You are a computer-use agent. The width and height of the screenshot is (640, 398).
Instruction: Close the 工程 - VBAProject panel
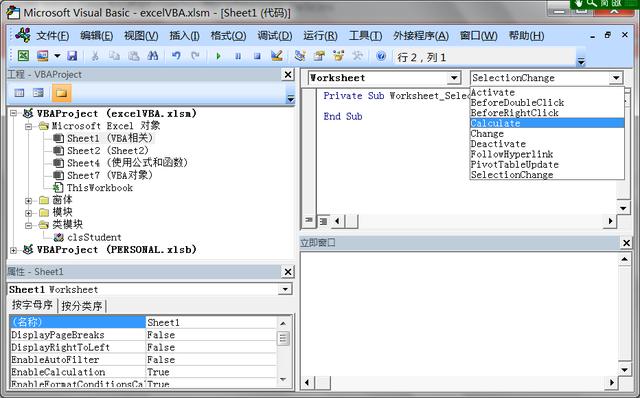[288, 74]
